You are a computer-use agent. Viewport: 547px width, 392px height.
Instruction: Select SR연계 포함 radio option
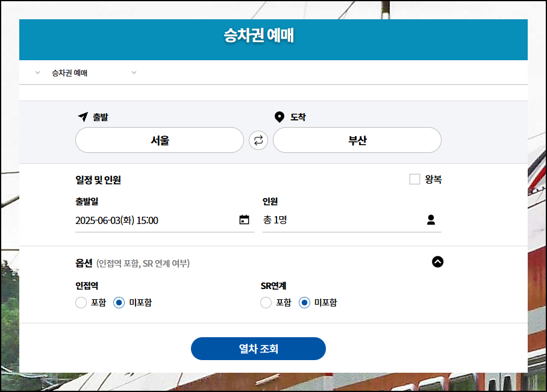(266, 302)
